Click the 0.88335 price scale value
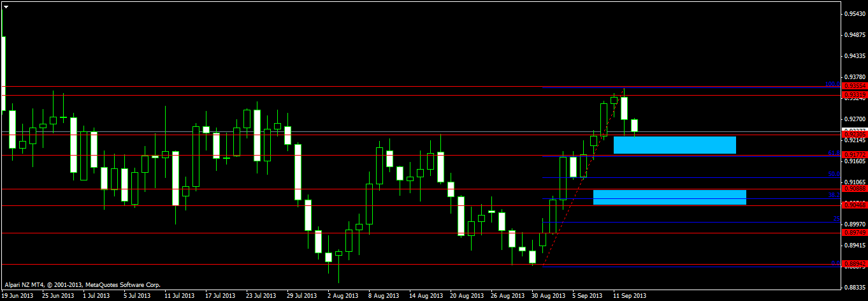This screenshot has height=301, width=868. 855,287
